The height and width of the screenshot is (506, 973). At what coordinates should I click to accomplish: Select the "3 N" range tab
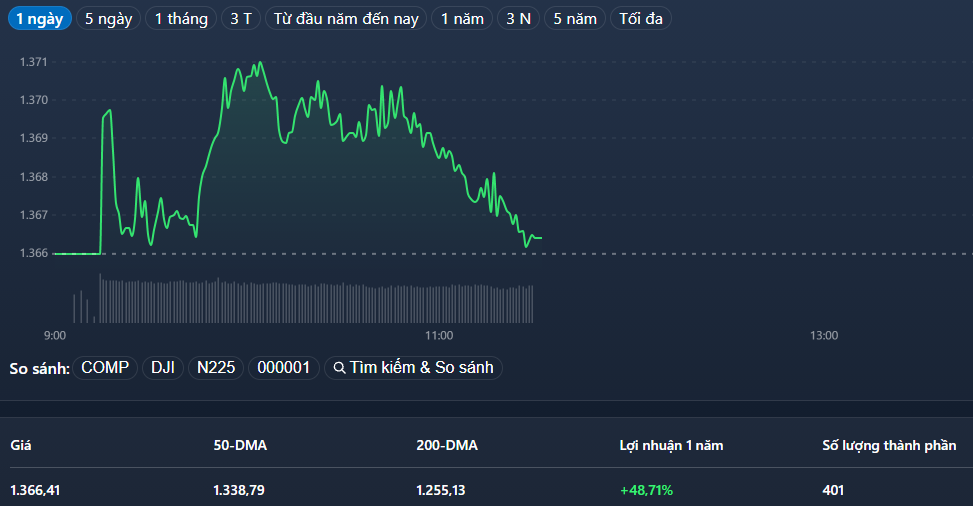(x=519, y=19)
